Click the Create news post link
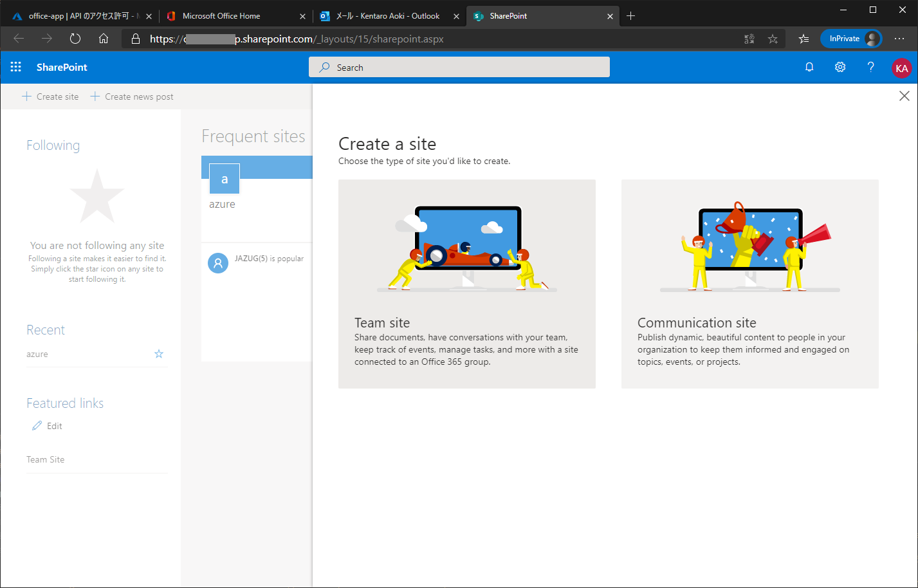 [x=133, y=96]
